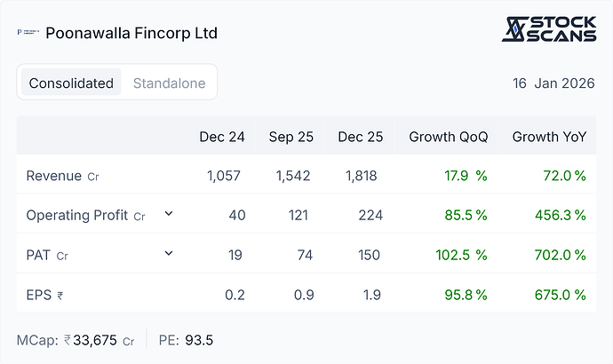The width and height of the screenshot is (613, 364).
Task: Select the Consolidated view toggle
Action: click(x=71, y=83)
